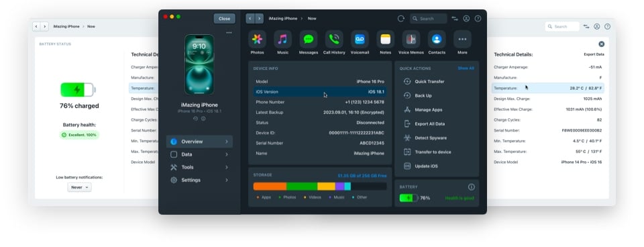
Task: Show more apps with the More icon
Action: click(462, 39)
